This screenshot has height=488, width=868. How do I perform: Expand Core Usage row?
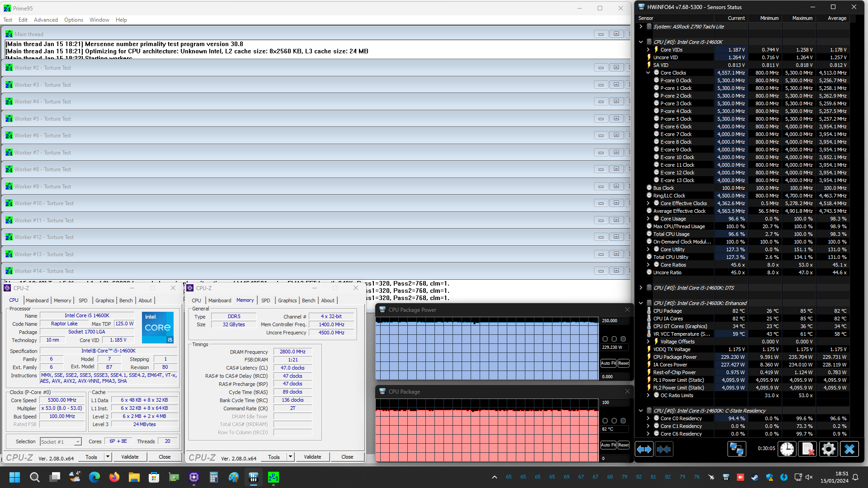648,219
